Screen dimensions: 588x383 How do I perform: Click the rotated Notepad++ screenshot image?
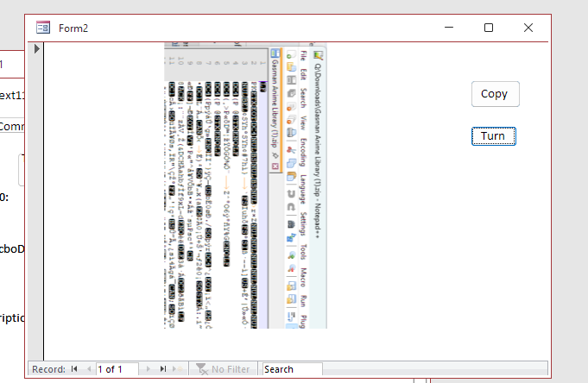[245, 185]
